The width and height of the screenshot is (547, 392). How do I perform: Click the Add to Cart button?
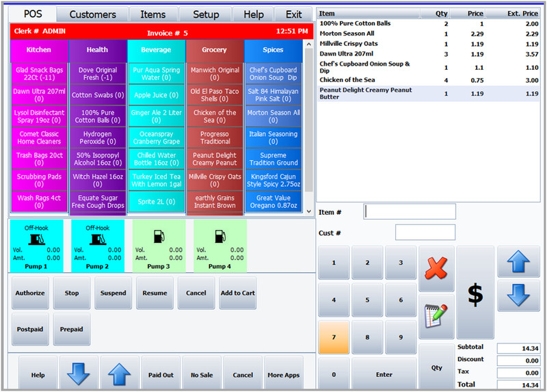coord(237,293)
